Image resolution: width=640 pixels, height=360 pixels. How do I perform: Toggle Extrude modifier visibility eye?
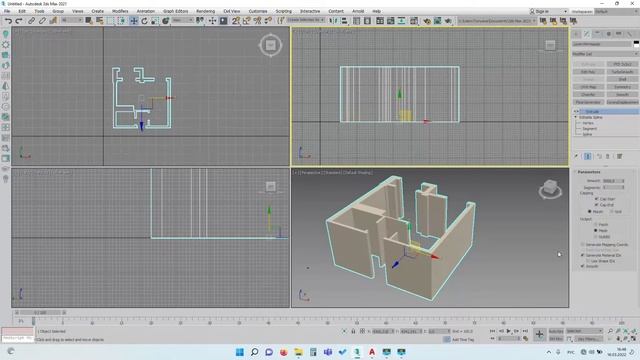click(576, 111)
